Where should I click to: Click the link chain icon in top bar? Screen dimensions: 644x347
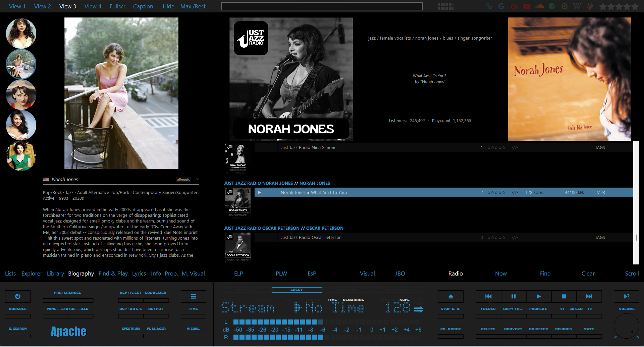489,6
